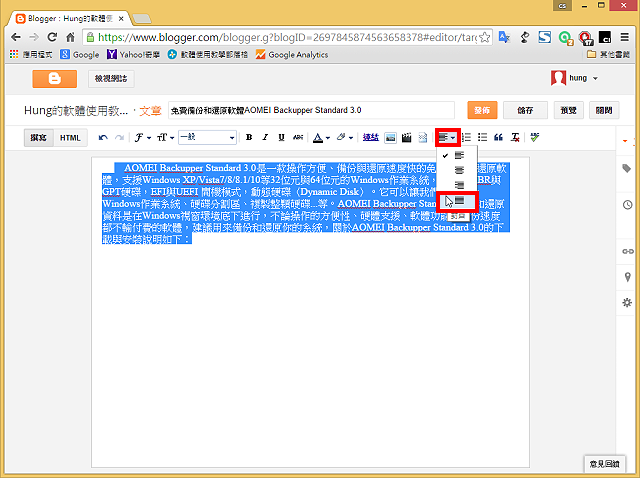Select the justify option in the menu
The image size is (644, 480).
(458, 201)
